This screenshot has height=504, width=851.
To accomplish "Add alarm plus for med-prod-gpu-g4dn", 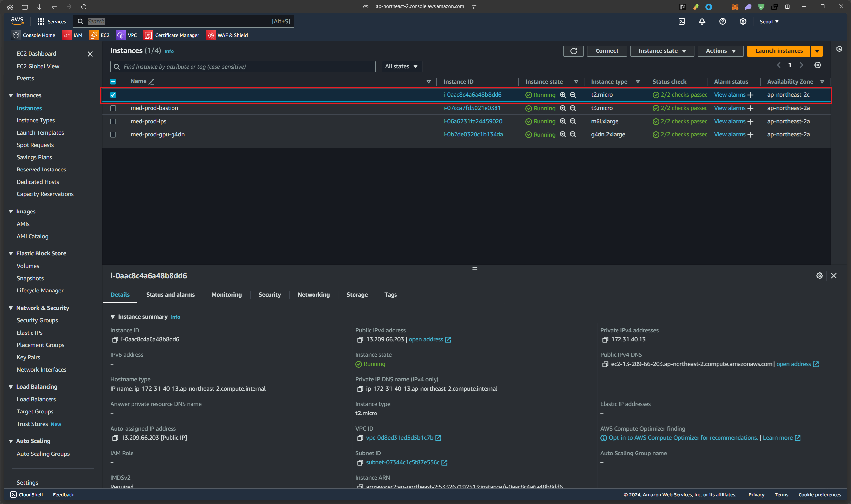I will tap(750, 135).
